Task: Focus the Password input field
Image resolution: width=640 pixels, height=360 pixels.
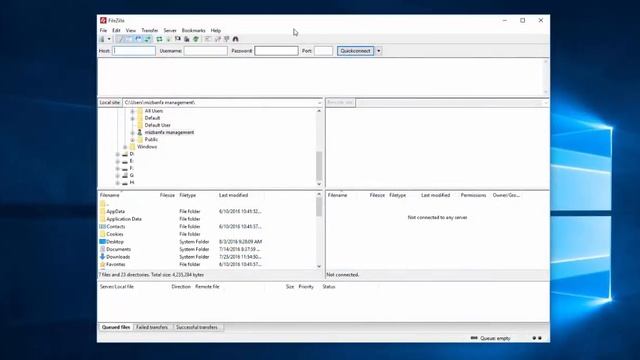Action: click(x=276, y=51)
